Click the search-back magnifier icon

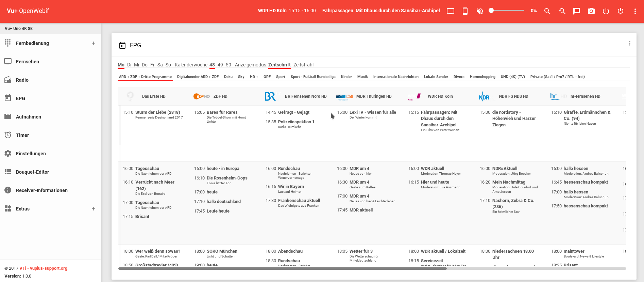click(x=562, y=11)
